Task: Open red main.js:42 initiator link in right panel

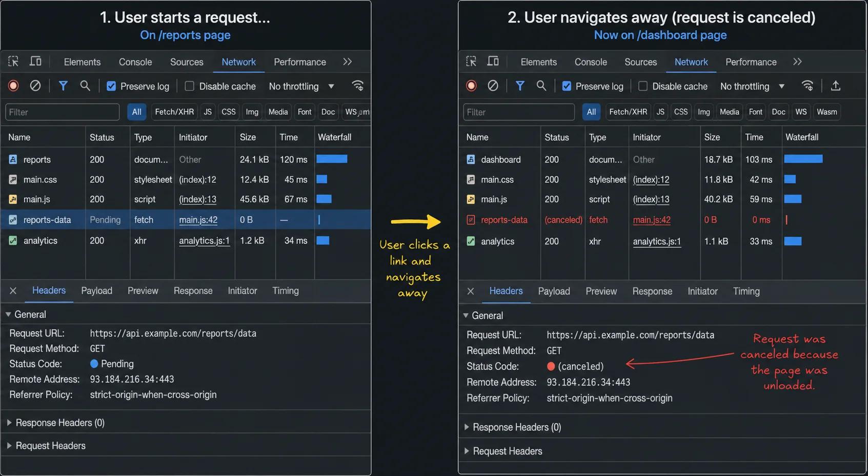Action: coord(652,220)
